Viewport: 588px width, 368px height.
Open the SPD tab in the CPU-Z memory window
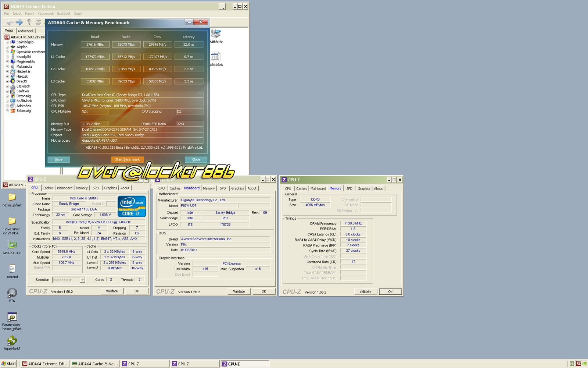[x=349, y=189]
